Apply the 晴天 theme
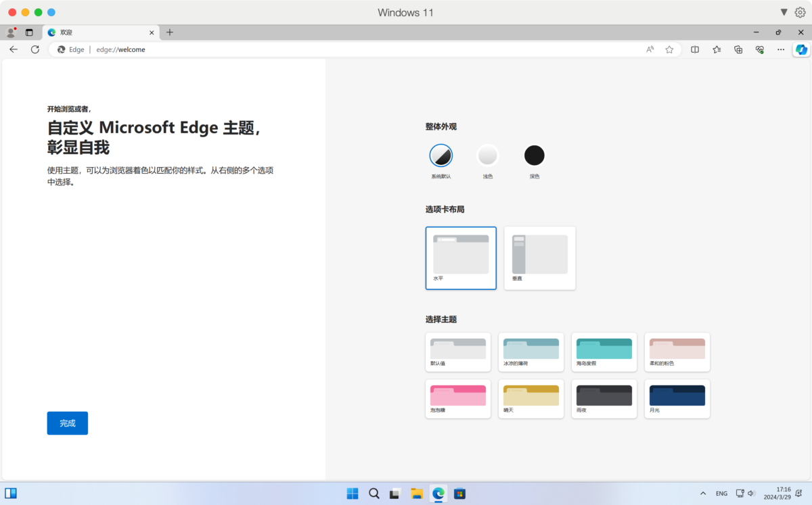The width and height of the screenshot is (812, 505). click(531, 399)
